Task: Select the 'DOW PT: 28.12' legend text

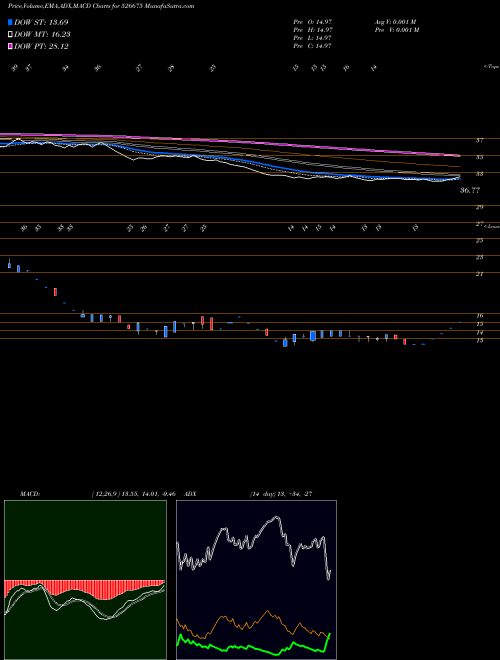Action: click(41, 46)
